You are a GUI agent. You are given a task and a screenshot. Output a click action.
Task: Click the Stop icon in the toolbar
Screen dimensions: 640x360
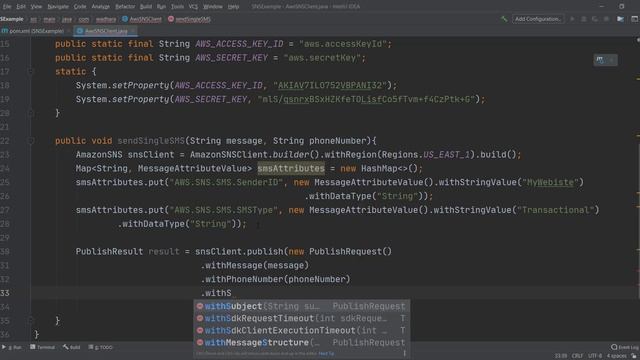point(607,19)
